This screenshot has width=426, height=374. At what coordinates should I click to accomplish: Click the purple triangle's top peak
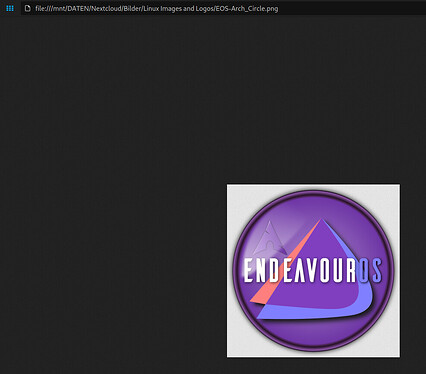(321, 222)
